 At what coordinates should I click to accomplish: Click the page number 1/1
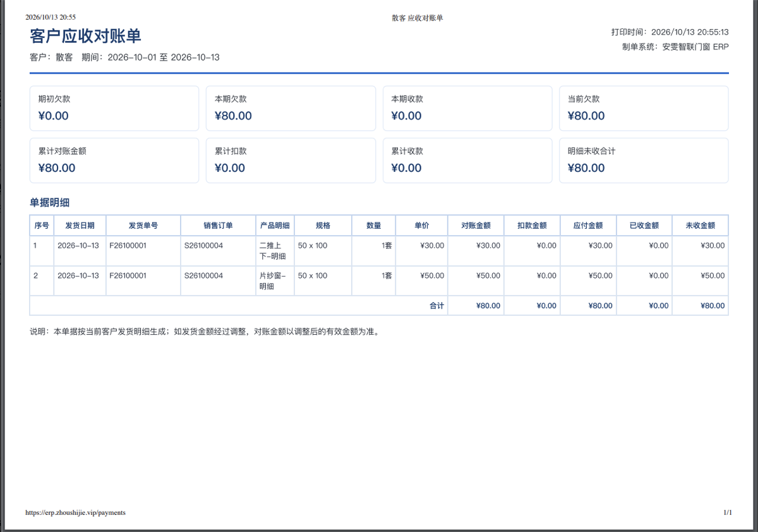[x=728, y=513]
